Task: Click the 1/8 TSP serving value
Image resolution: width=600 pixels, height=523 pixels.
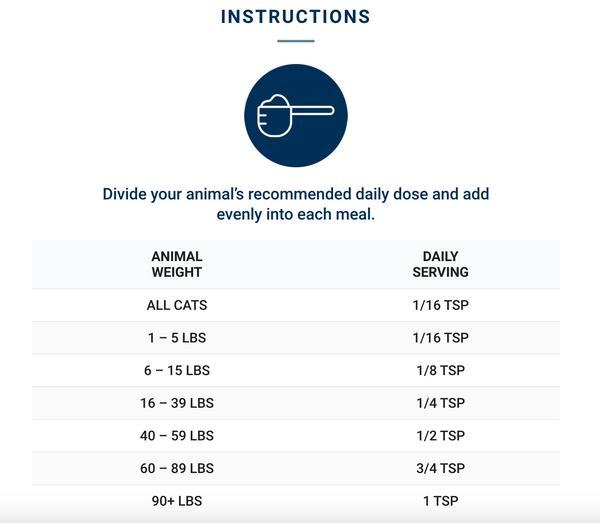Action: click(x=440, y=371)
